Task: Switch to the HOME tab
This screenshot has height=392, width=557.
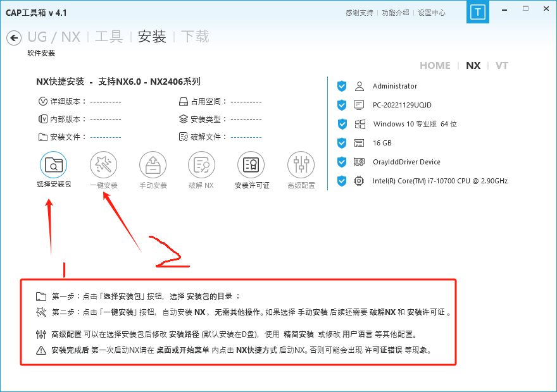Action: 435,66
